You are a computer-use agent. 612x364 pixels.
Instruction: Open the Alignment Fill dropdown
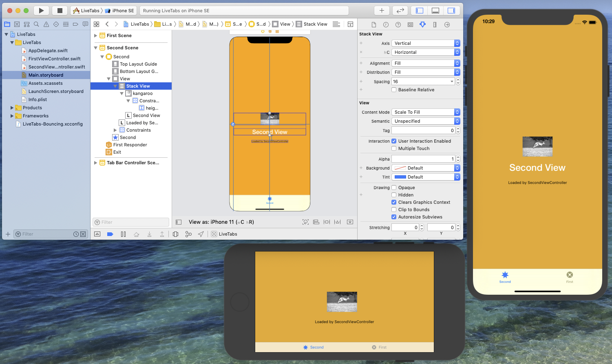pos(426,63)
